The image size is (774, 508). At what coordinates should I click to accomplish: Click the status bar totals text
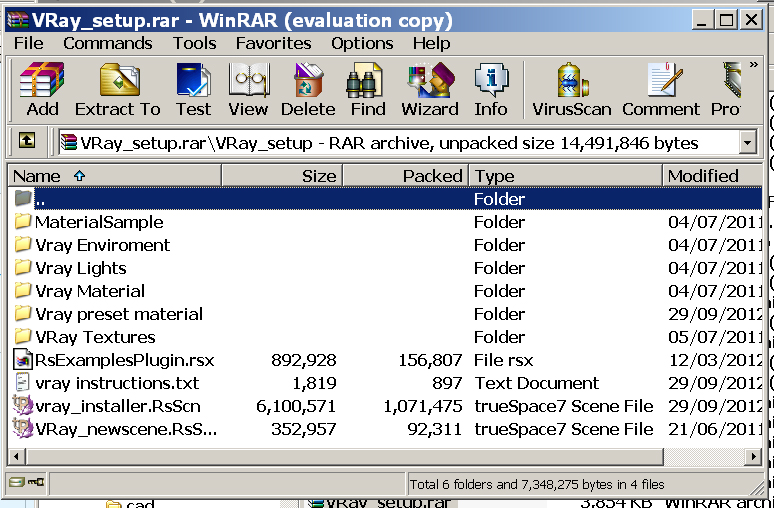pyautogui.click(x=537, y=484)
